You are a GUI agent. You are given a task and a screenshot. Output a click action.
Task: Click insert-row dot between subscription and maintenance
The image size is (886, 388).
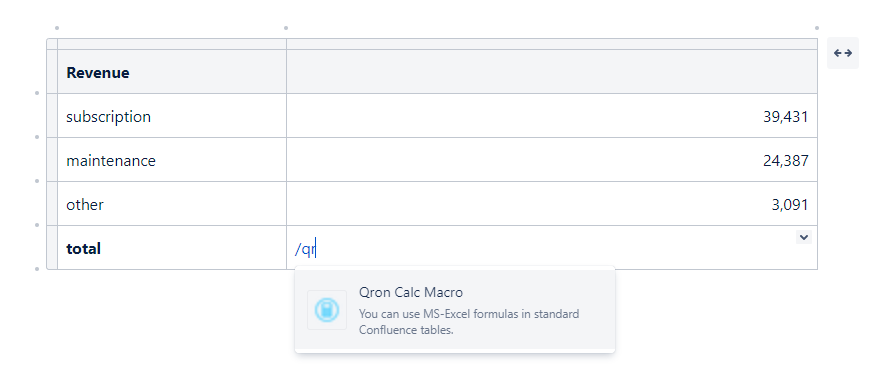pos(37,137)
